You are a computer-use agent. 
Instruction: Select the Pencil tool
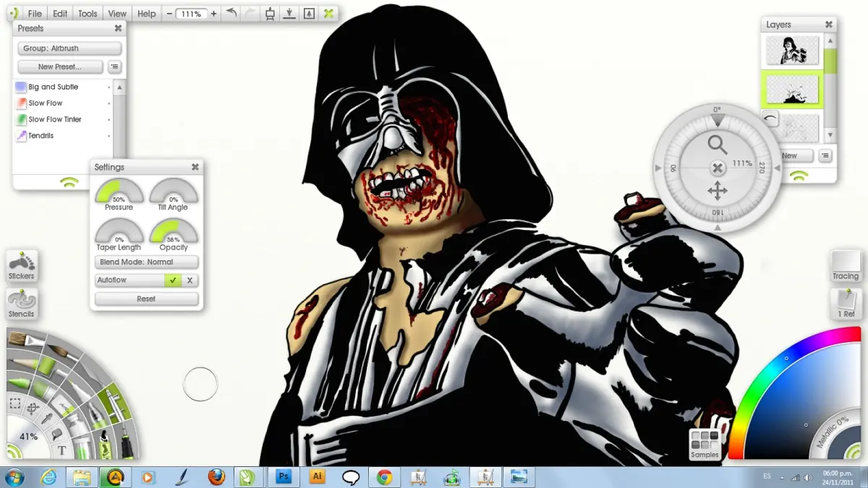[24, 362]
